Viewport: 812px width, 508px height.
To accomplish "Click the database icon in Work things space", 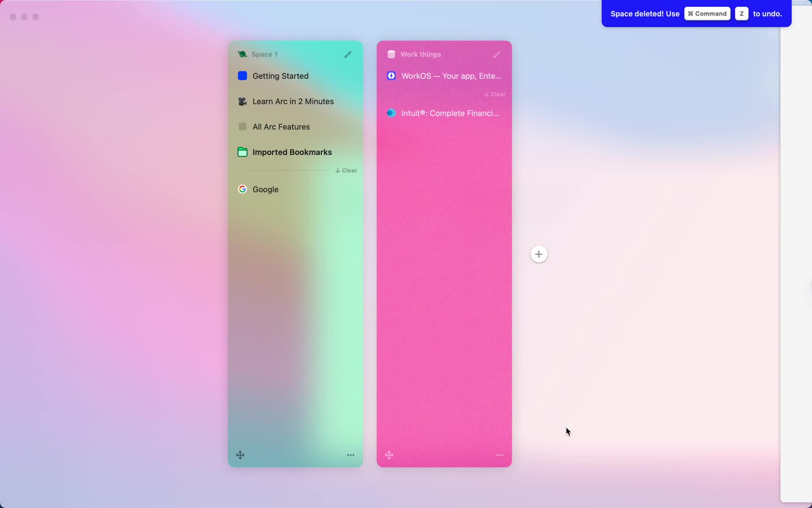I will tap(390, 55).
